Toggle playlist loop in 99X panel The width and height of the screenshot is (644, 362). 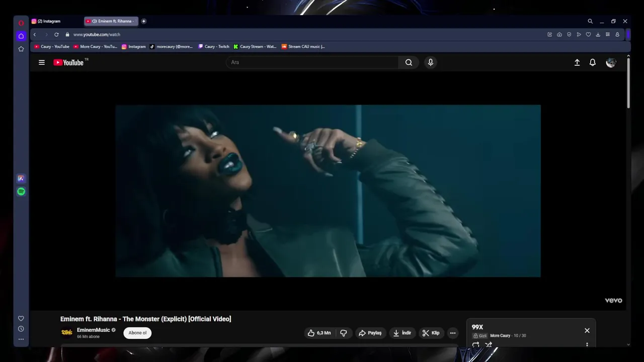tap(475, 345)
